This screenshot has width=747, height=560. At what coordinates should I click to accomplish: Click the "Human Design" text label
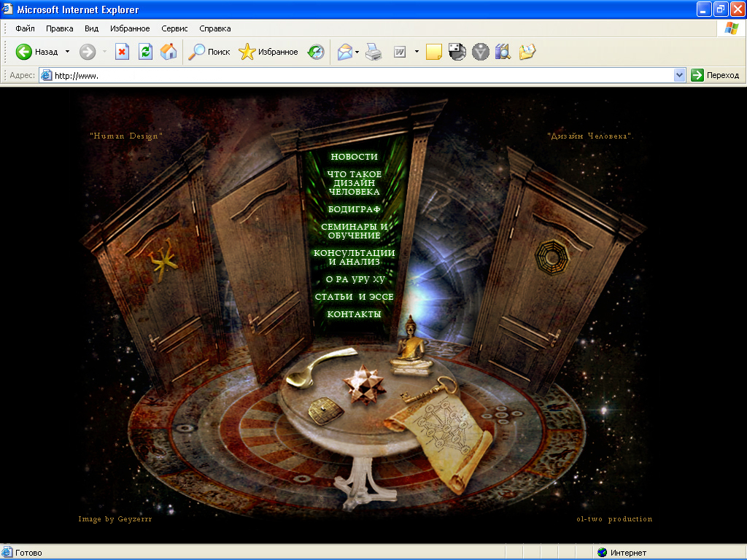point(126,136)
